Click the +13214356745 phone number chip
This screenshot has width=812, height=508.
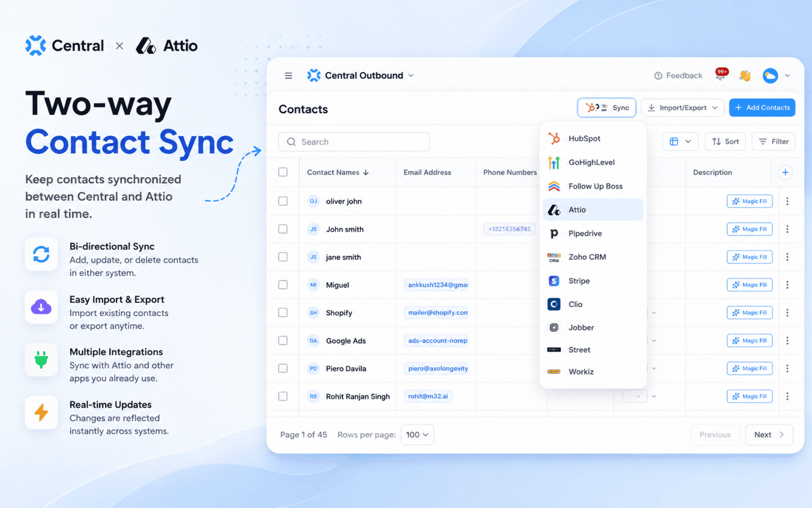pyautogui.click(x=509, y=229)
